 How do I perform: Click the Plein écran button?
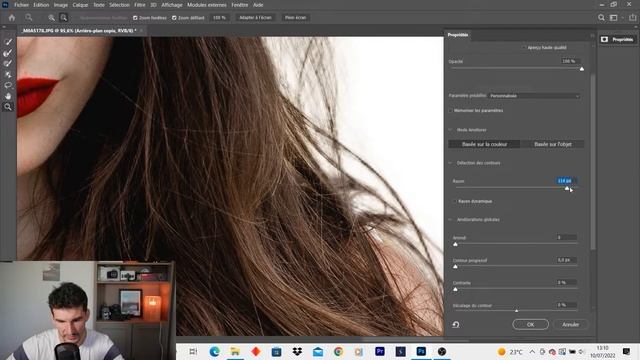click(296, 18)
